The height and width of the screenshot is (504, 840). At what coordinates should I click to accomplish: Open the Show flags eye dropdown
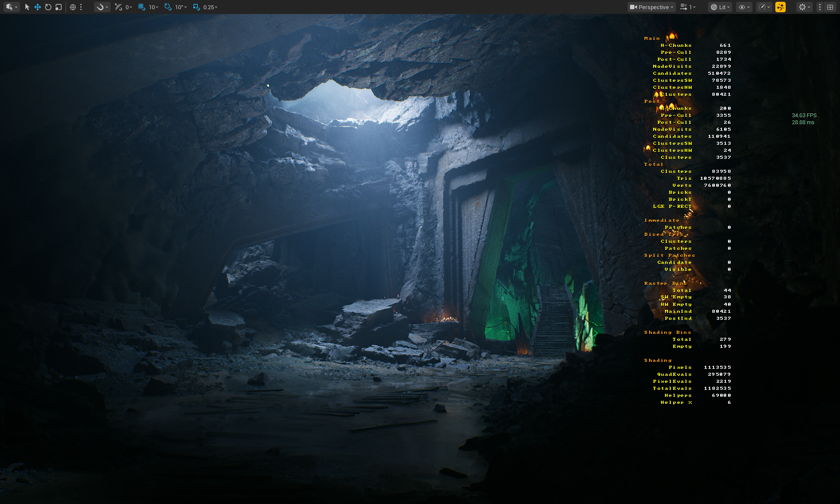pos(743,7)
